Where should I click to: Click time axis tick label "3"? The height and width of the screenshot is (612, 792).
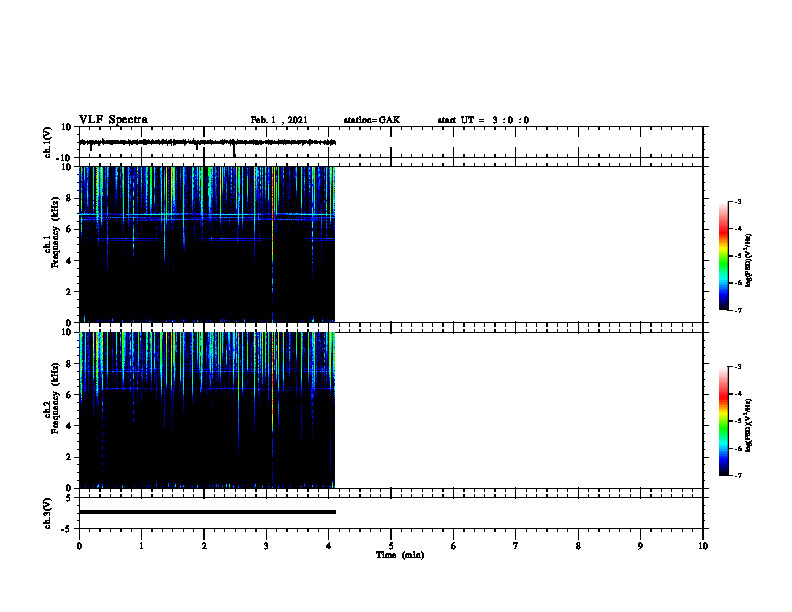tap(266, 545)
